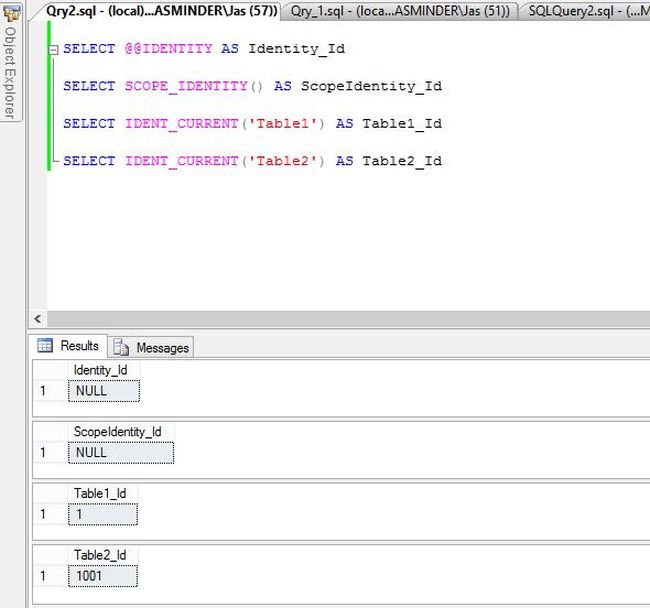Select the ScopeIdentity_Id column header
The image size is (650, 608).
pos(121,432)
